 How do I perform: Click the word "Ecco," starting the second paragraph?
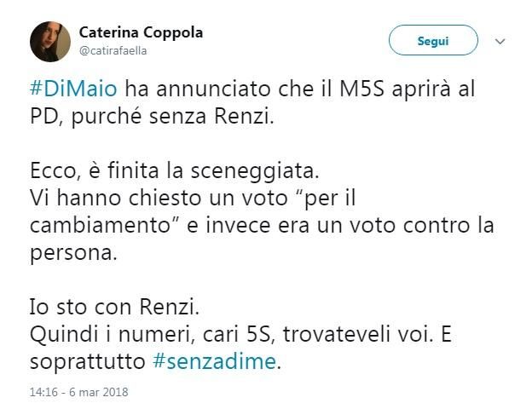click(53, 170)
